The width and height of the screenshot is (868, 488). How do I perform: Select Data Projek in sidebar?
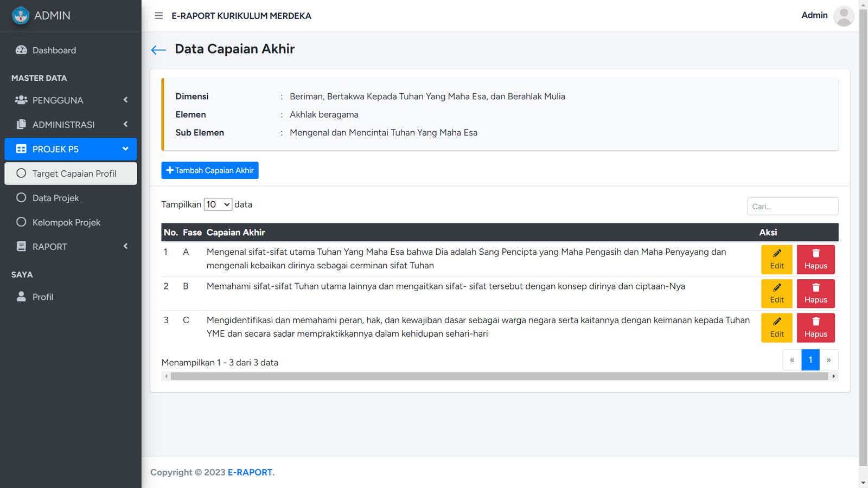coord(55,198)
